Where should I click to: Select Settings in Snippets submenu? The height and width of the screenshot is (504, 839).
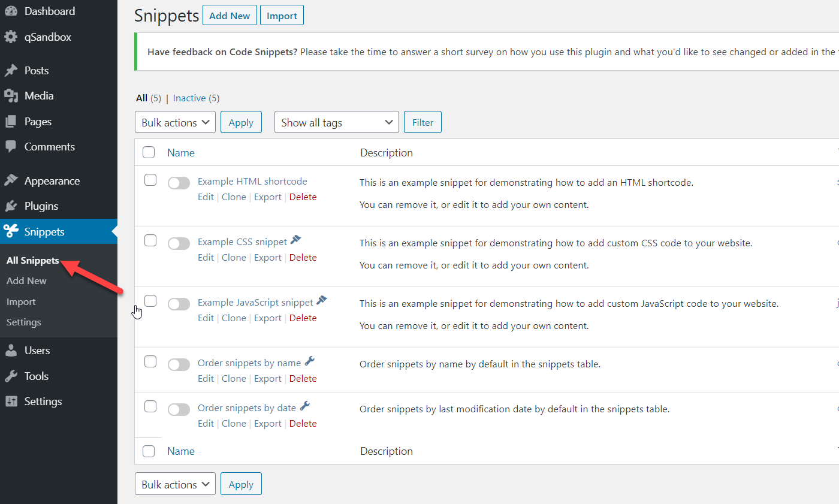[24, 322]
